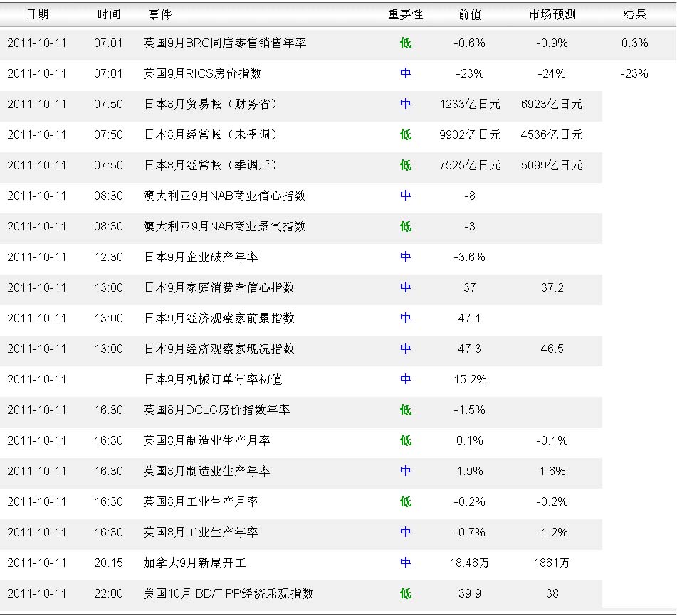The height and width of the screenshot is (616, 677).
Task: Click previous value -8 for NAB信心指数
Action: pyautogui.click(x=470, y=196)
